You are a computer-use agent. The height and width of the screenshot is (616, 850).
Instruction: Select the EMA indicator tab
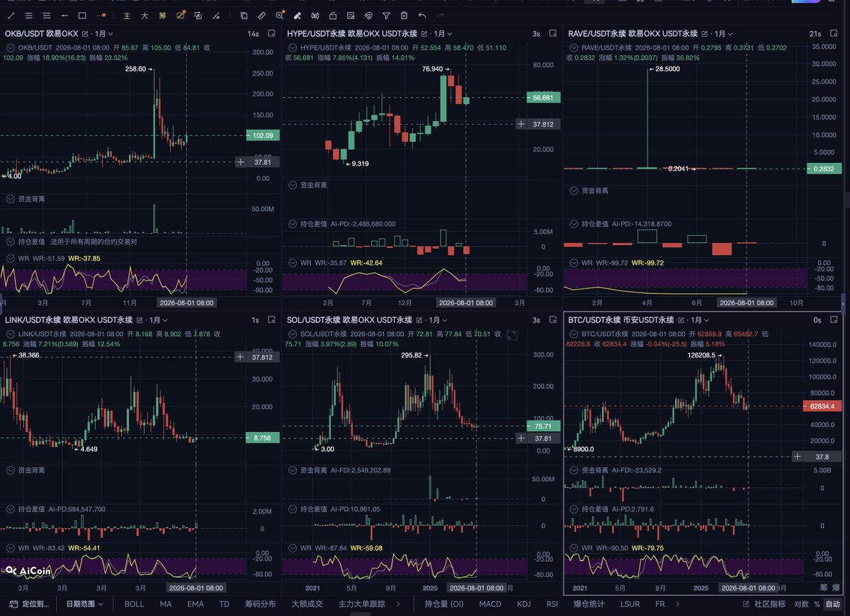click(195, 604)
